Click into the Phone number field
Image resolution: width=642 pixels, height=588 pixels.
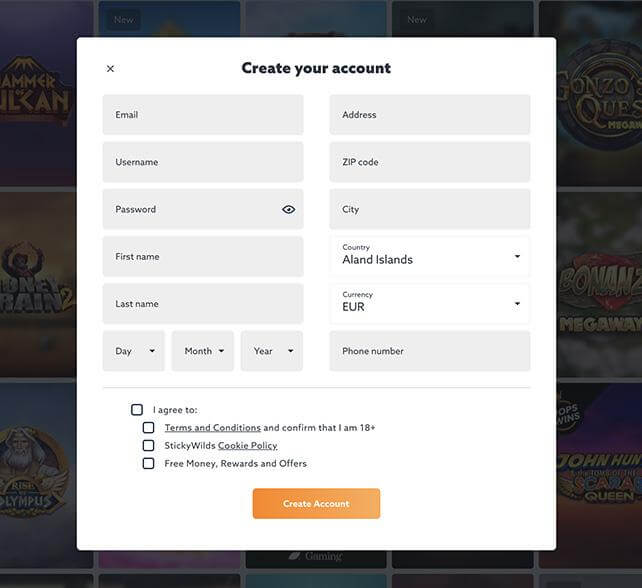430,351
